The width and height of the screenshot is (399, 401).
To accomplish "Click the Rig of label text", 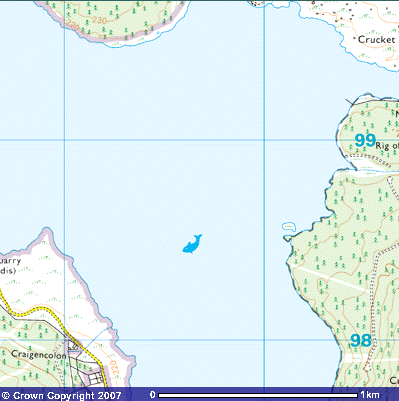I will pos(387,146).
